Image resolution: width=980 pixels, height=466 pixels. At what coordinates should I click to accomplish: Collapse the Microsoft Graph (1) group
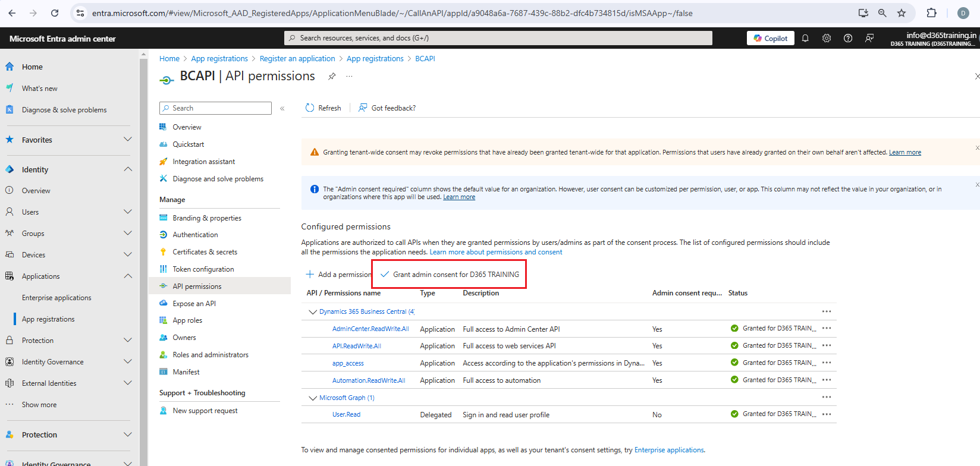coord(313,398)
